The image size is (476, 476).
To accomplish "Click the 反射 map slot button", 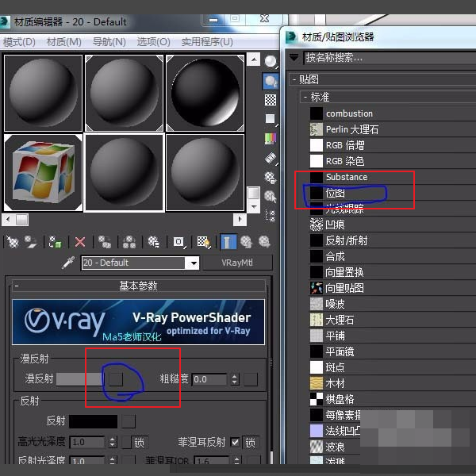I will (x=129, y=421).
